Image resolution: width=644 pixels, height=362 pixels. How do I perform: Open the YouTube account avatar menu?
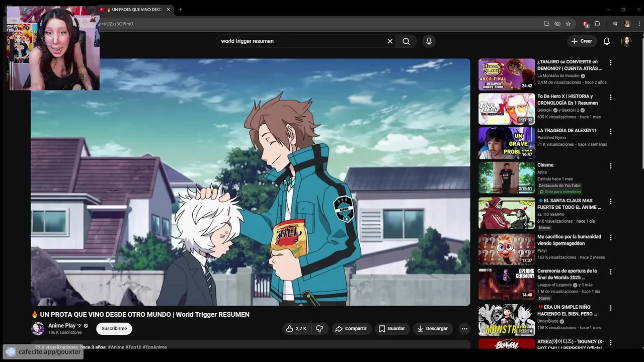tap(626, 41)
